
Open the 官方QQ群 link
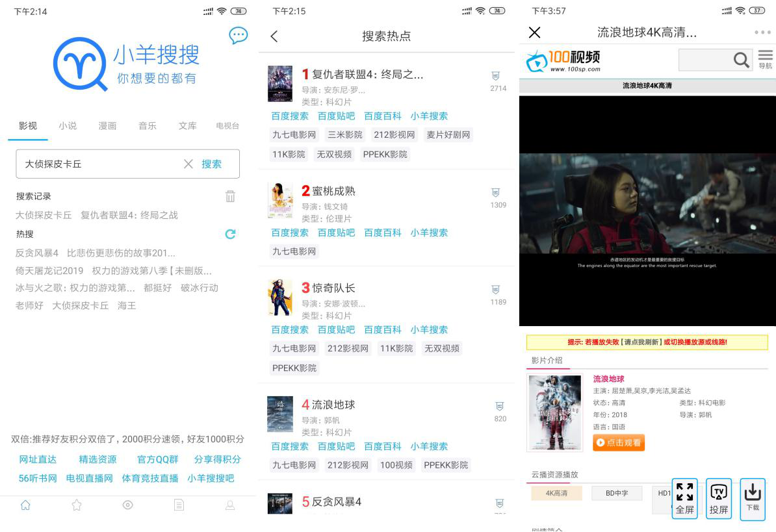pos(158,459)
